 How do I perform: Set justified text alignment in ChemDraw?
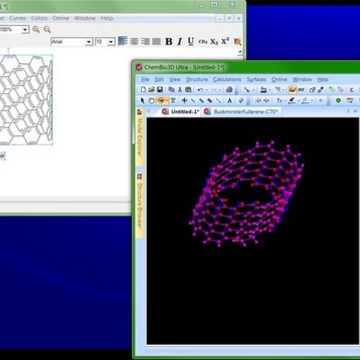tap(156, 41)
